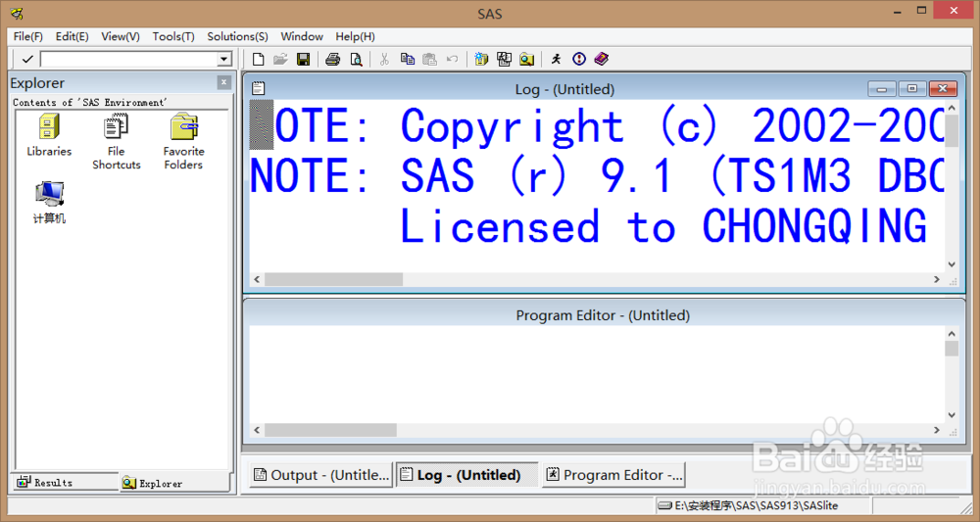Submit program with running man icon
Viewport: 980px width, 522px height.
556,60
